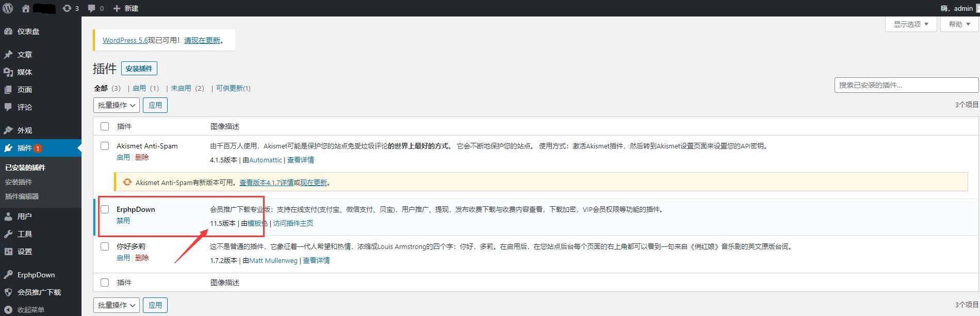Open the bottom 批量操作 bulk actions dropdown
This screenshot has height=316, width=980.
pos(116,305)
